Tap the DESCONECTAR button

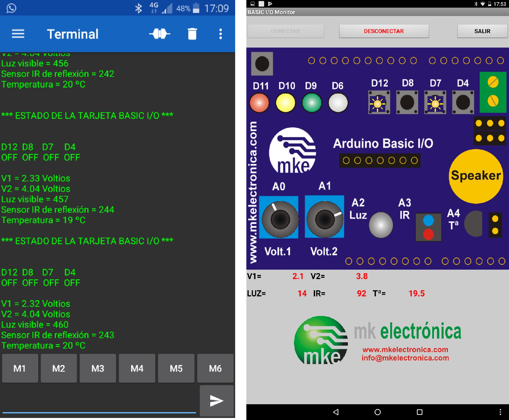384,31
